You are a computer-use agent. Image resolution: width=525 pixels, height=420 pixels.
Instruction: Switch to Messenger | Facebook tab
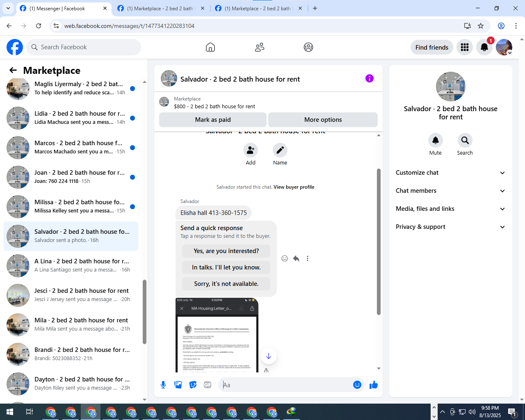[x=64, y=9]
